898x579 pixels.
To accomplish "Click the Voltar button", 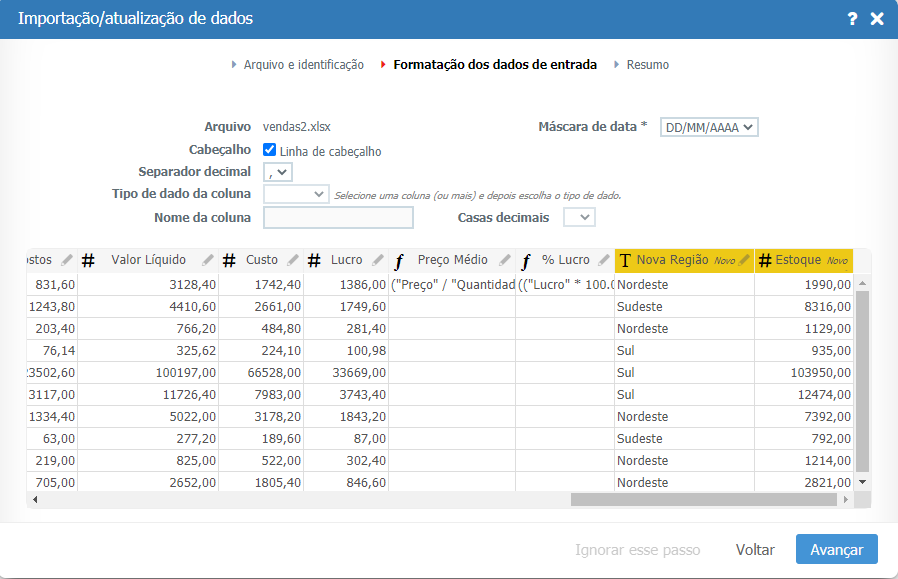I will coord(755,550).
